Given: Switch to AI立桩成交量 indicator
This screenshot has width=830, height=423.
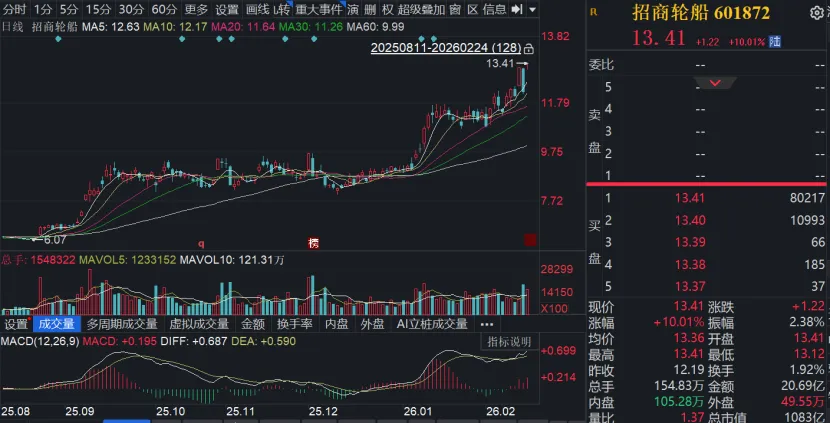Looking at the screenshot, I should [432, 324].
